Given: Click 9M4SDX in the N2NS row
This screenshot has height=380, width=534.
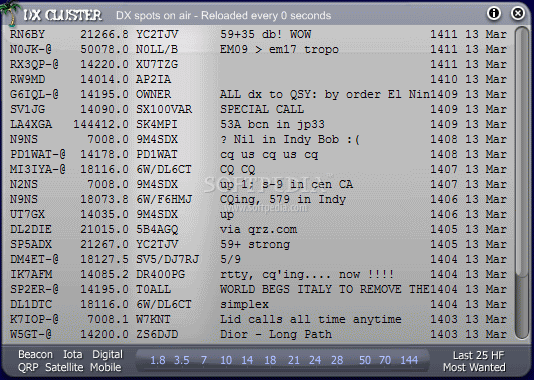Looking at the screenshot, I should click(x=157, y=184).
